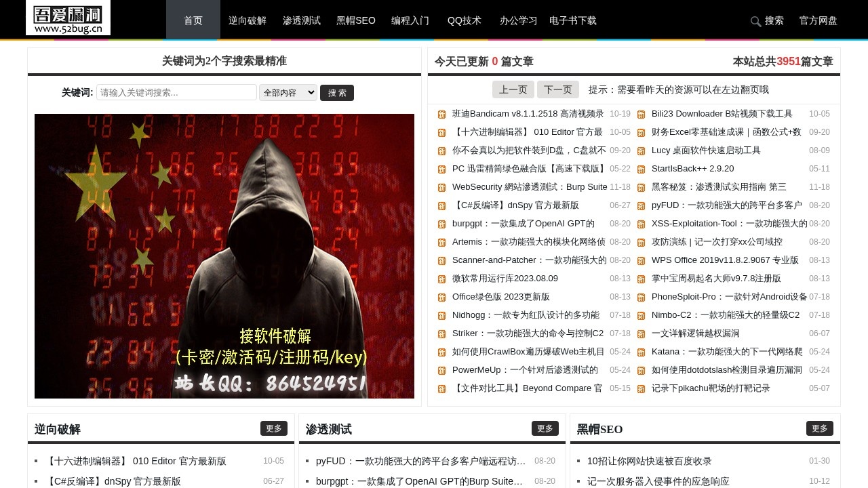868x488 pixels.
Task: Click the 新 icon next to PowerMeUp entry
Action: click(x=441, y=370)
